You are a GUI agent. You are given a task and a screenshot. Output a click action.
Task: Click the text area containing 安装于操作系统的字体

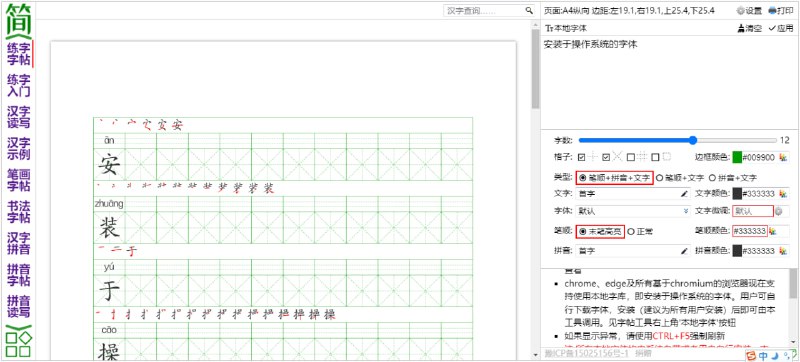(x=669, y=82)
